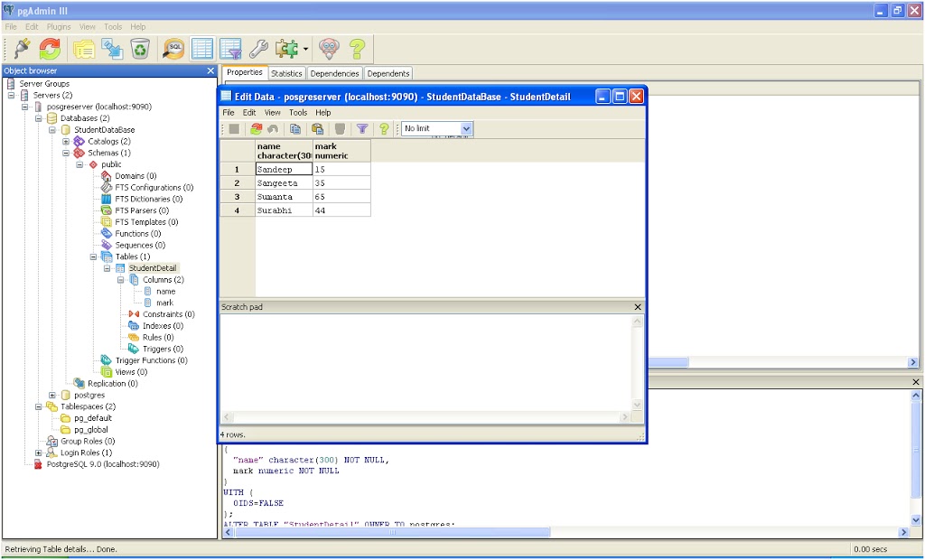This screenshot has width=925, height=560.
Task: Refresh the selected object in main toolbar
Action: [x=51, y=49]
